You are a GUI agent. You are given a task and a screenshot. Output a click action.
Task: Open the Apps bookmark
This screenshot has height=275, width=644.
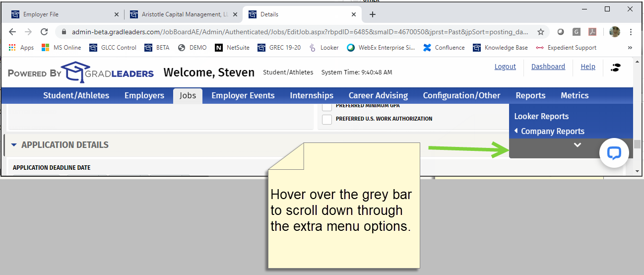[x=21, y=48]
